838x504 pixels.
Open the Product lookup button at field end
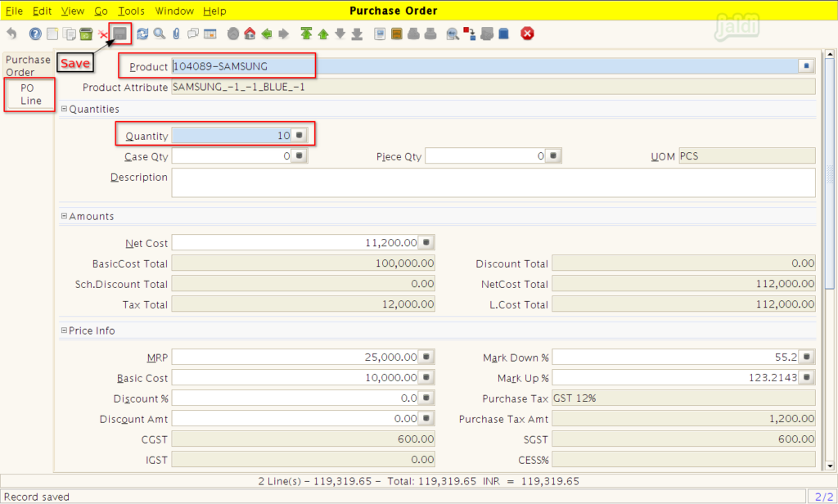pos(806,66)
